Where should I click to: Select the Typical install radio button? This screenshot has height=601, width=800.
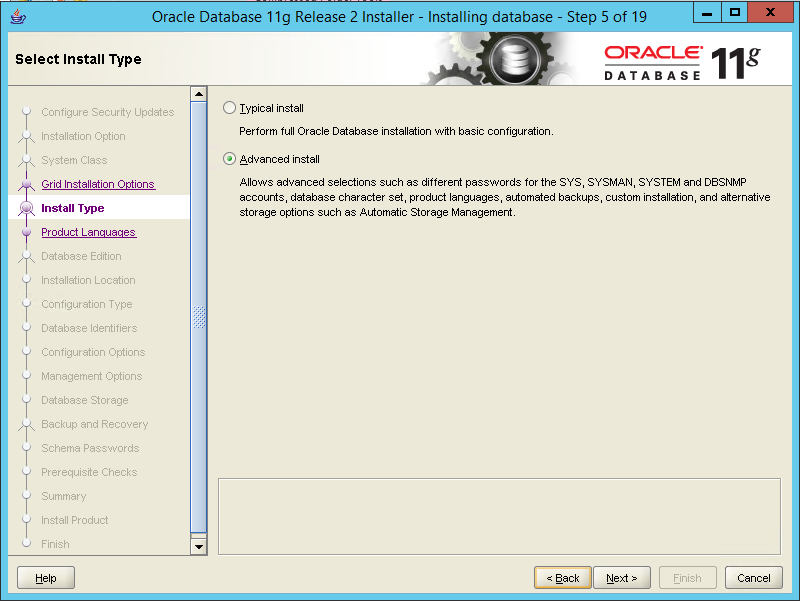pyautogui.click(x=230, y=108)
